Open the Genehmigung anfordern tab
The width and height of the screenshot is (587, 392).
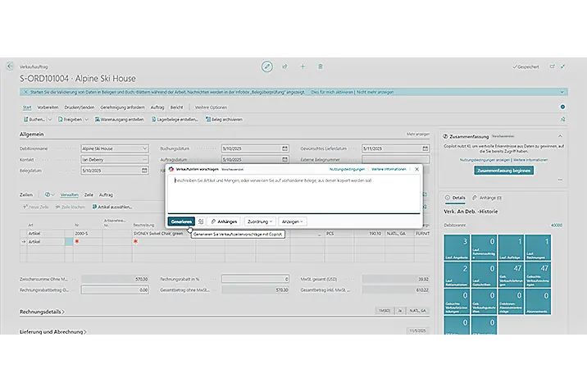pos(122,107)
